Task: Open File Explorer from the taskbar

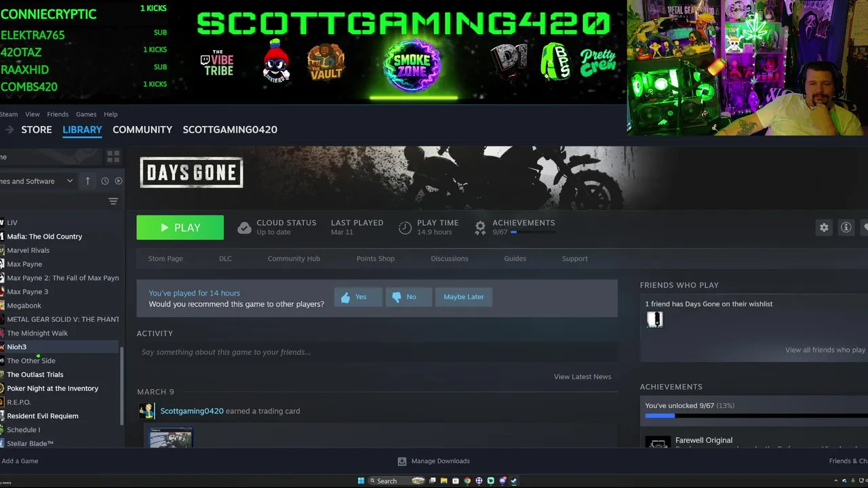Action: point(444,481)
